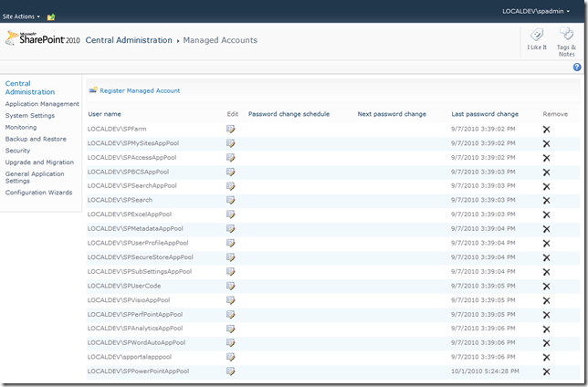Click the Register Managed Account link
588x387 pixels.
point(140,90)
